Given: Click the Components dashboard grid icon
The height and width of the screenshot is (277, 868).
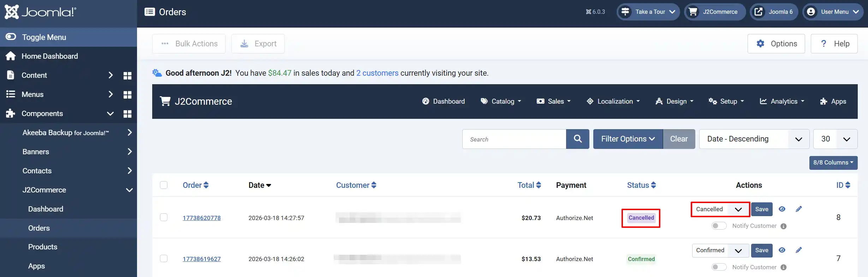Looking at the screenshot, I should (x=127, y=114).
